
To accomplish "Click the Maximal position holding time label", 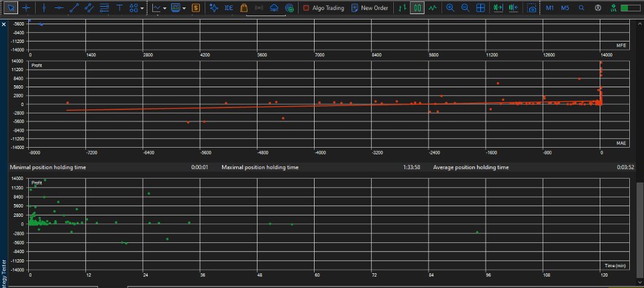I will [x=260, y=168].
